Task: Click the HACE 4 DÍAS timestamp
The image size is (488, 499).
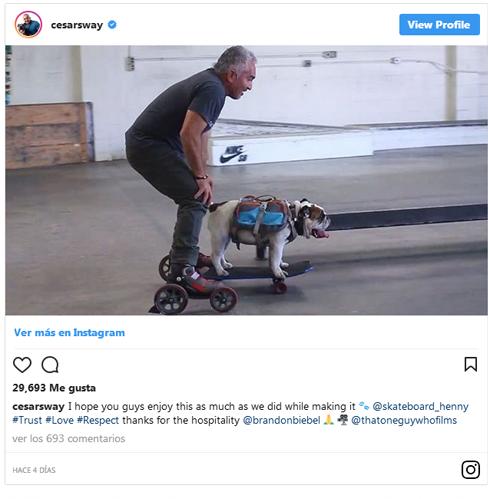Action: coord(34,470)
